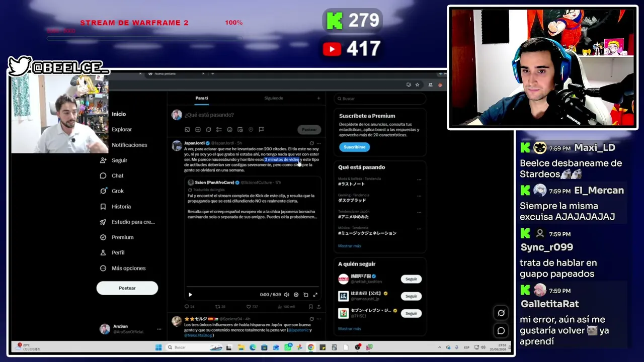Add a poll to the post
This screenshot has width=644, height=362.
coord(219,130)
